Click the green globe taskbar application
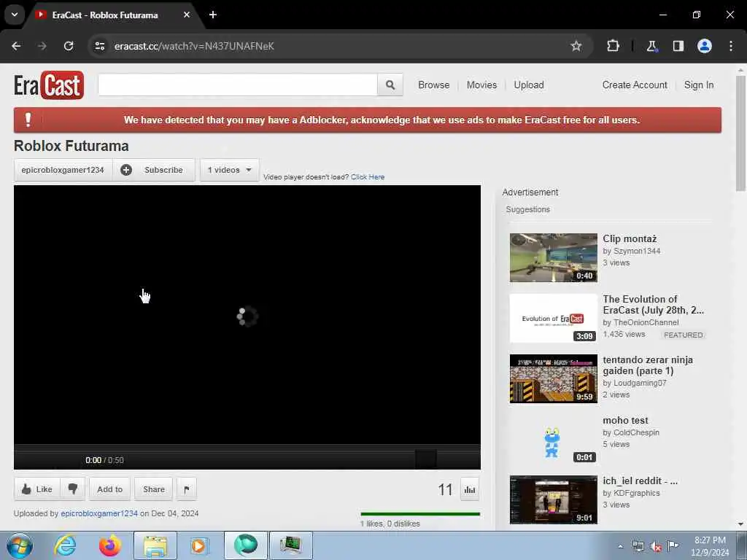The image size is (747, 560). pyautogui.click(x=245, y=545)
